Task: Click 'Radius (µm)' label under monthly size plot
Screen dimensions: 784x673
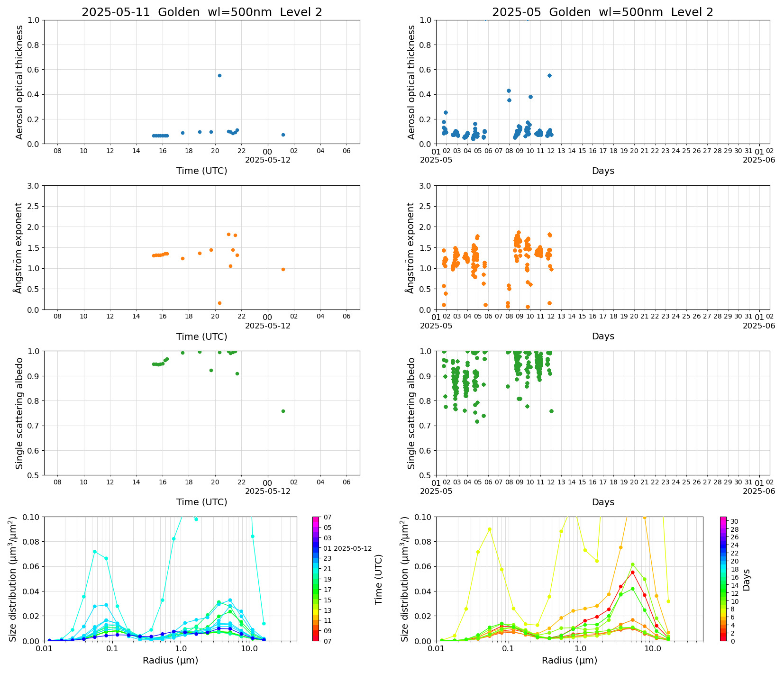Action: pos(570,660)
